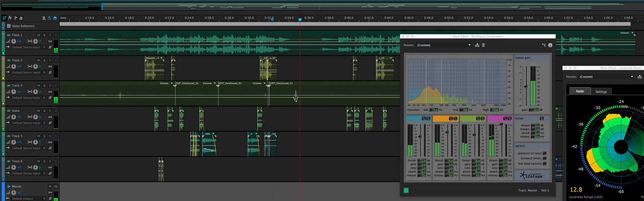644x201 pixels.
Task: Save preset icon in Loudness Radar window
Action: (640, 77)
